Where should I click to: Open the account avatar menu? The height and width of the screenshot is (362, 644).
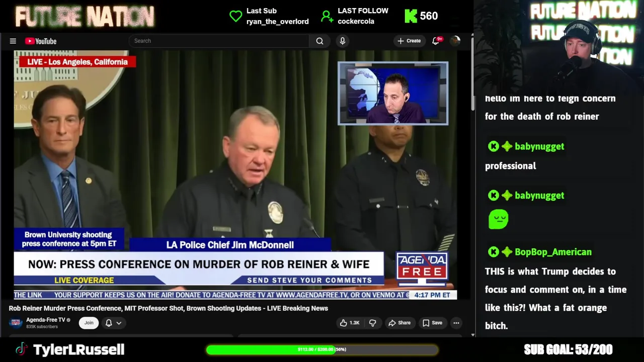[455, 41]
